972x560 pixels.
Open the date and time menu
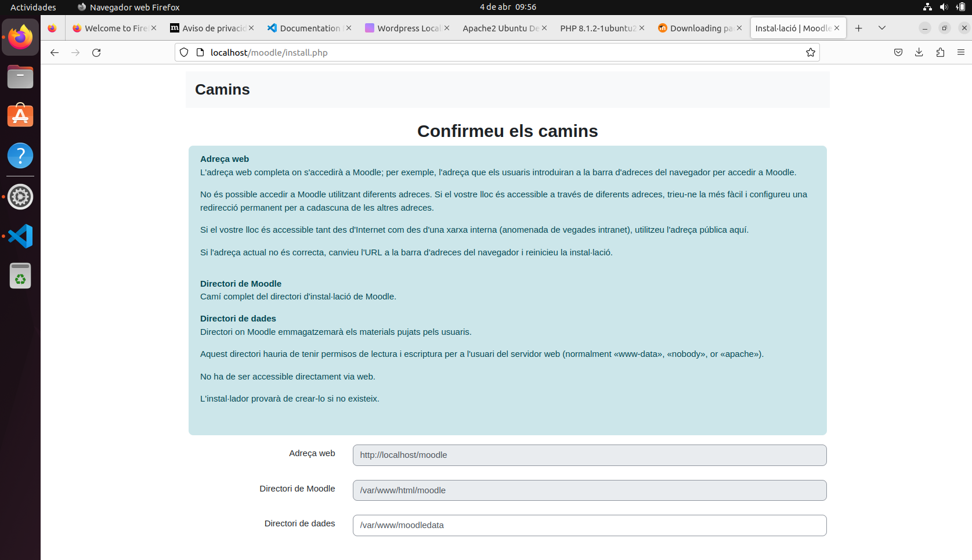point(507,7)
